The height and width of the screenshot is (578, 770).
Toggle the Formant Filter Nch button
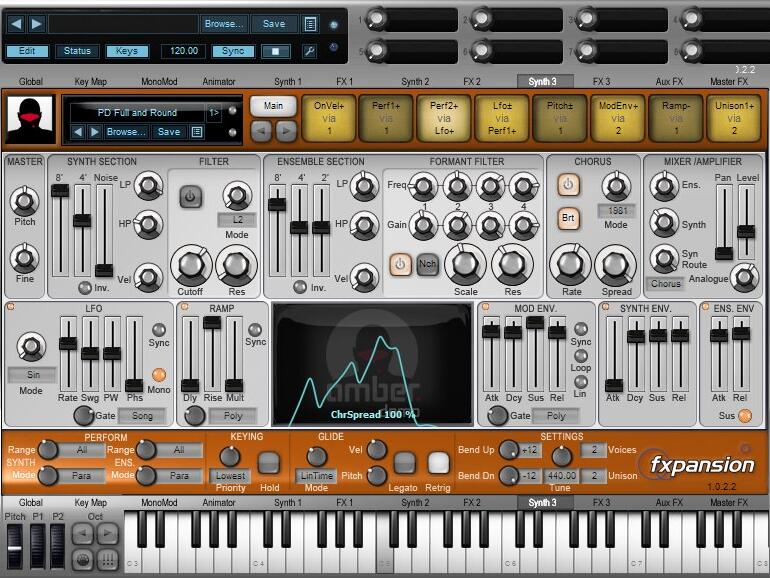tap(427, 264)
